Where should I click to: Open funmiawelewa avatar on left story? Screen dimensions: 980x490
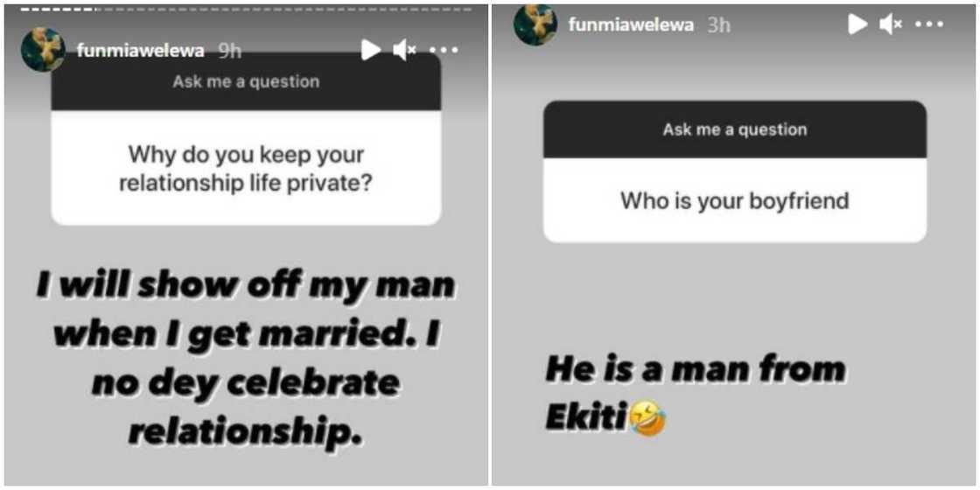click(43, 50)
